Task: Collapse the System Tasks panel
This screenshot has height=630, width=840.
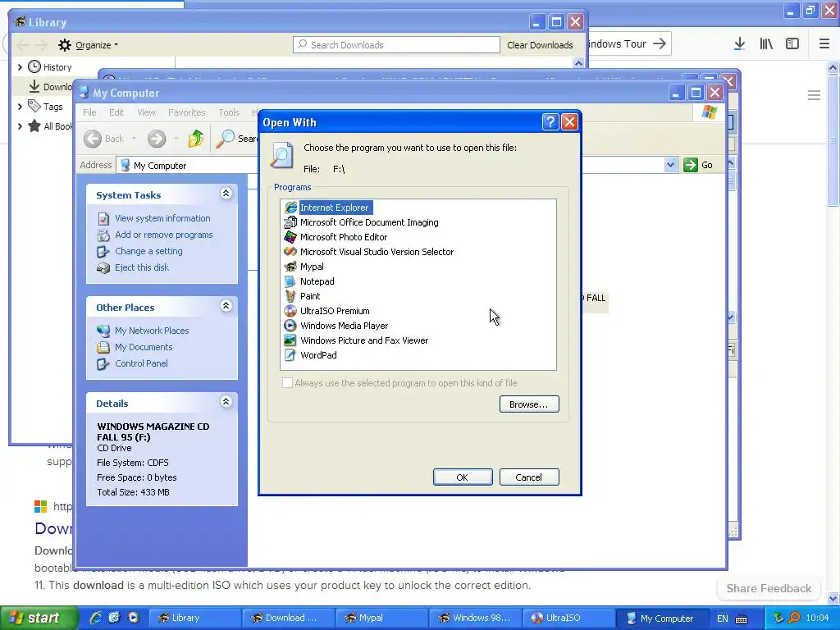Action: tap(226, 194)
